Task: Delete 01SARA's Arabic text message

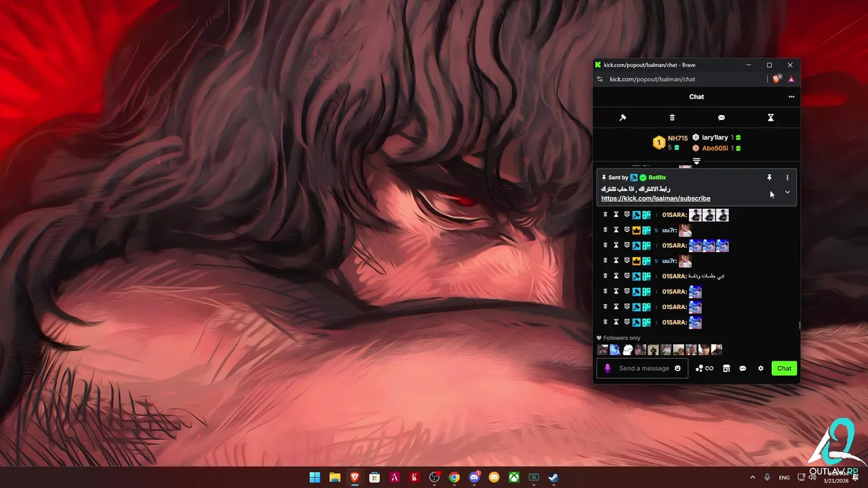Action: click(x=606, y=276)
